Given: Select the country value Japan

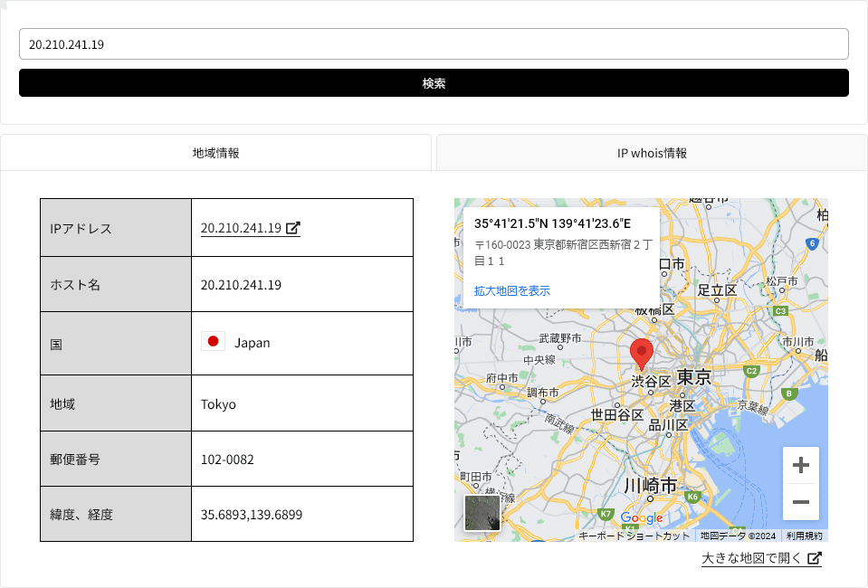Looking at the screenshot, I should (253, 343).
